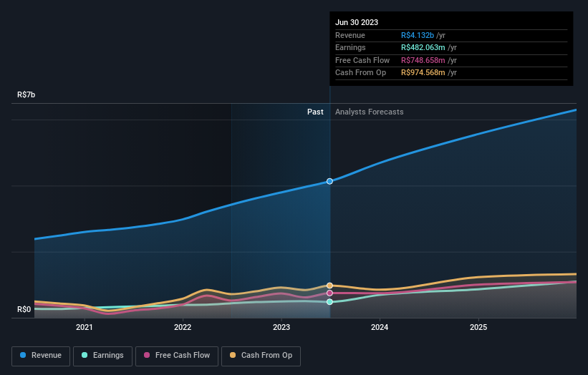Viewport: 588px width, 375px height.
Task: Toggle the Free Cash Flow legend button
Action: [177, 356]
